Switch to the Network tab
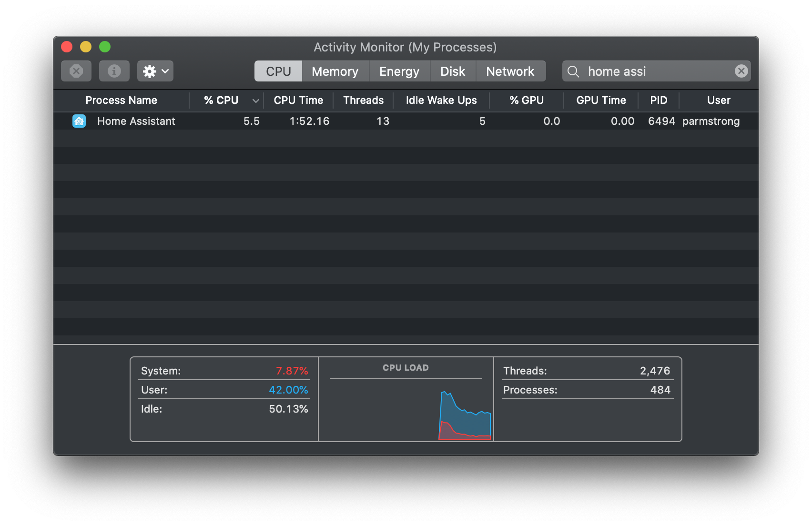Screen dimensions: 812x526 [510, 71]
